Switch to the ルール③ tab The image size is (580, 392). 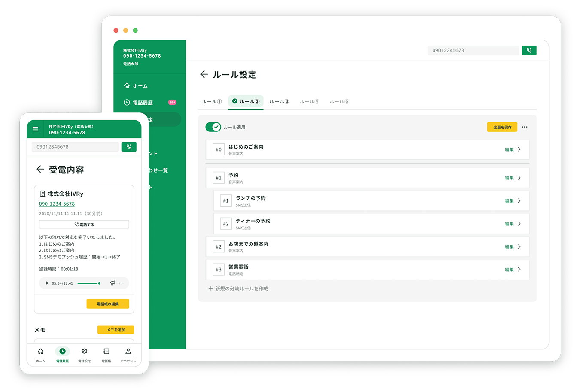279,102
